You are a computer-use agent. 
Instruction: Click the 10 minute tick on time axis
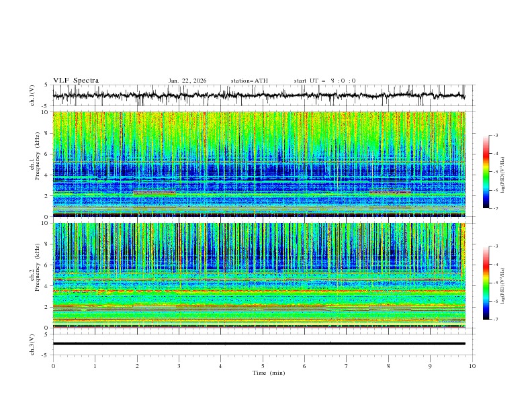tap(472, 365)
